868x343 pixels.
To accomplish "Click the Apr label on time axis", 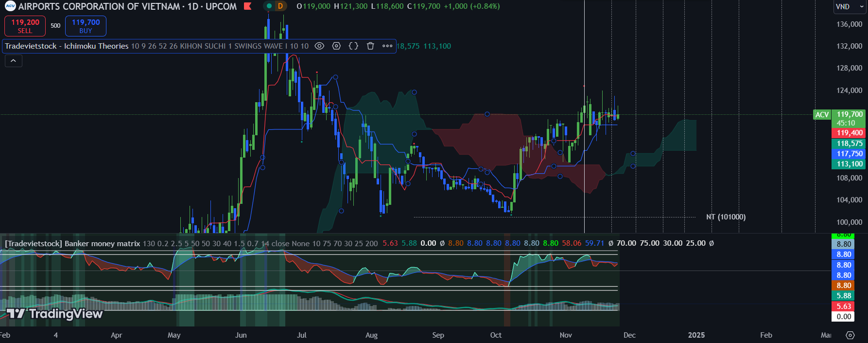I will coord(116,335).
